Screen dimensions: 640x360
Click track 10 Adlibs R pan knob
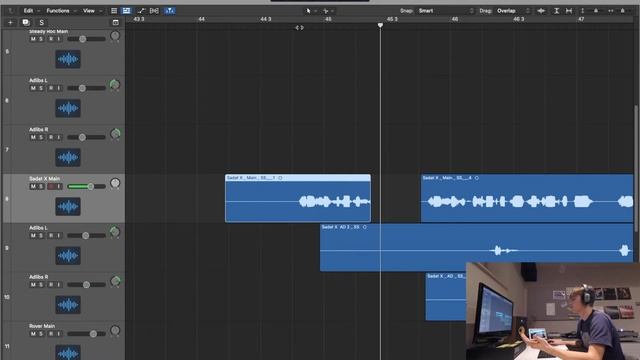tap(115, 281)
